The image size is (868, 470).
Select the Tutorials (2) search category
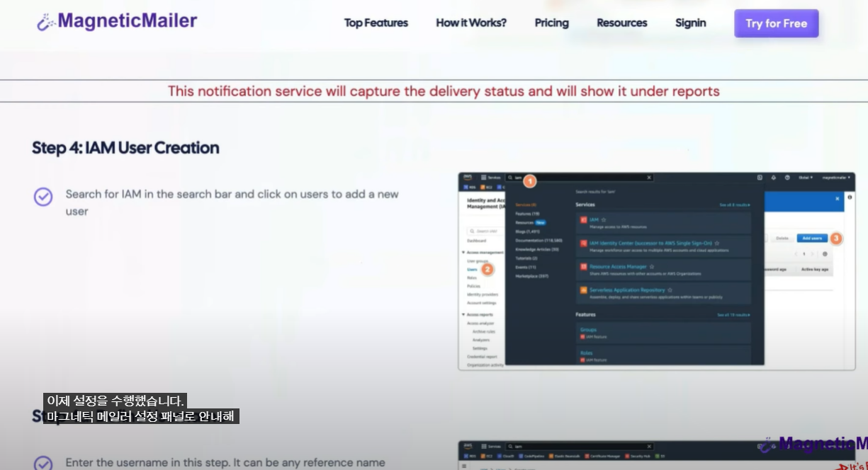526,258
